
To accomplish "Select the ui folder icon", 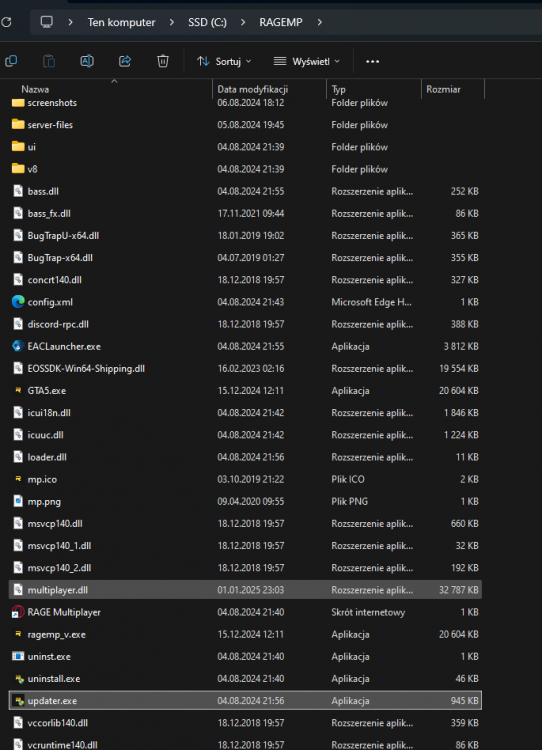I will click(18, 146).
